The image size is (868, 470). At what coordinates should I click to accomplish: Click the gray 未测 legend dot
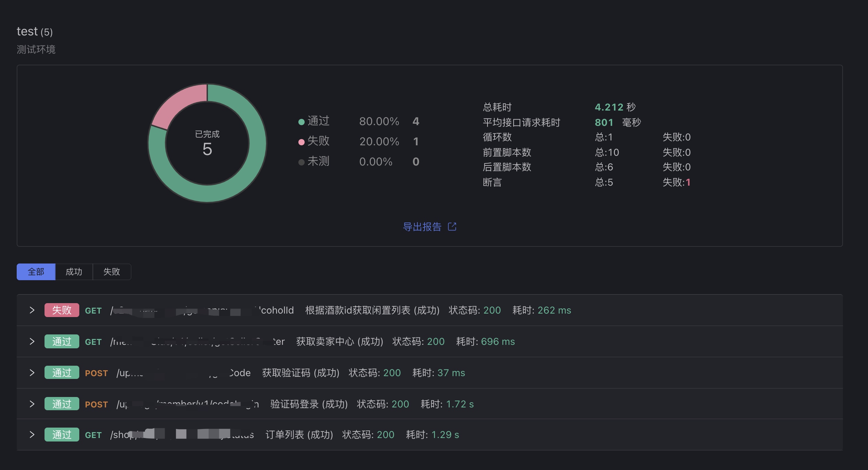[302, 162]
